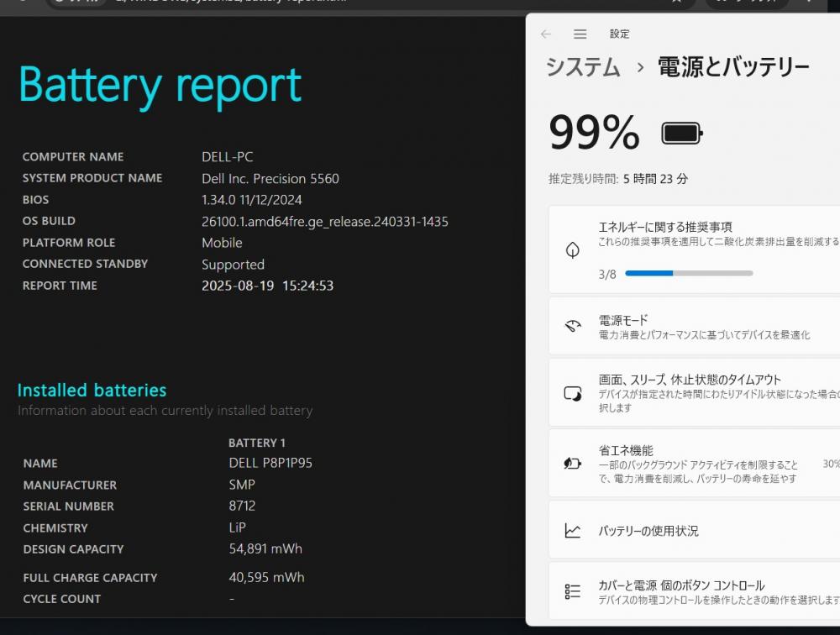The image size is (840, 635).
Task: Click report time 2025-08-19 15:24:53
Action: [267, 286]
